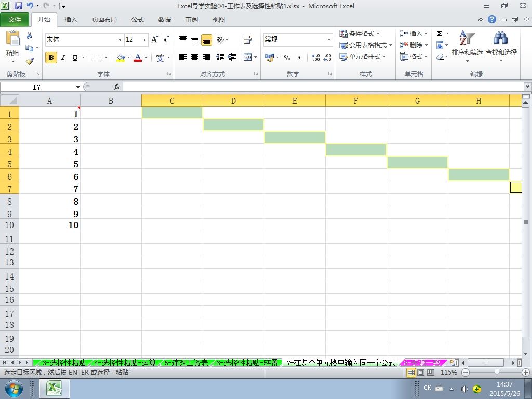
Task: Click the 格式 cells format button
Action: [x=414, y=56]
